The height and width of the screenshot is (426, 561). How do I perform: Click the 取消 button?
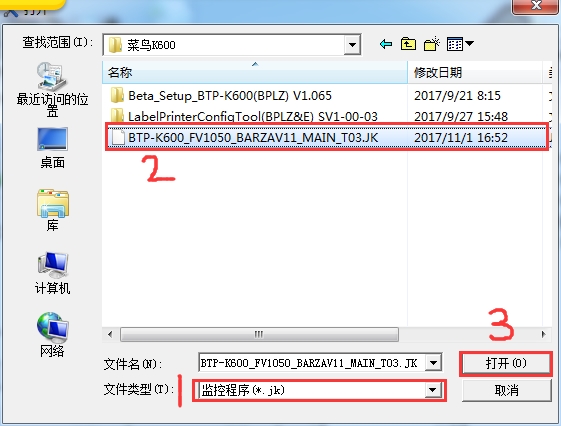click(x=506, y=390)
